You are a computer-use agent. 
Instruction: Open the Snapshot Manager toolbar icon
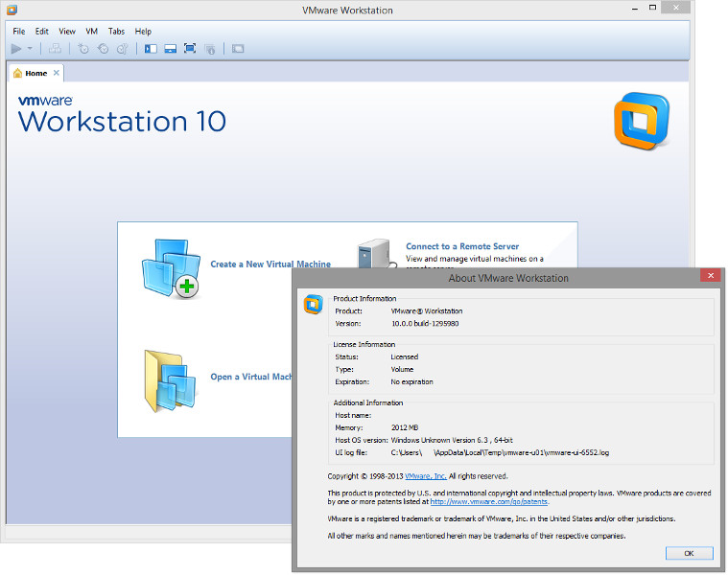(x=123, y=49)
